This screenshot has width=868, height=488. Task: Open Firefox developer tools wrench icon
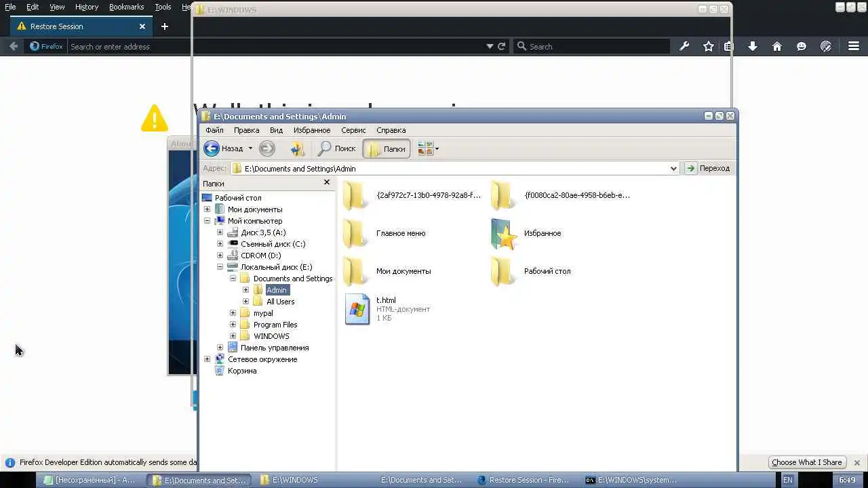click(x=684, y=46)
